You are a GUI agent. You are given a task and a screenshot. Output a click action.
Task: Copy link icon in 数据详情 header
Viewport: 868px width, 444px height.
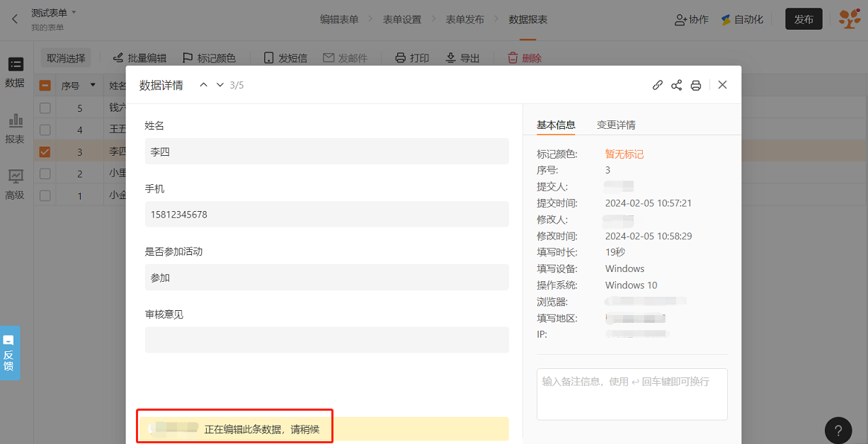click(658, 85)
